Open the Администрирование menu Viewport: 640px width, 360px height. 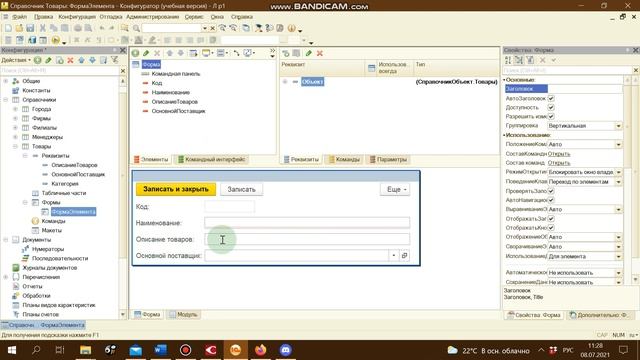[x=153, y=17]
